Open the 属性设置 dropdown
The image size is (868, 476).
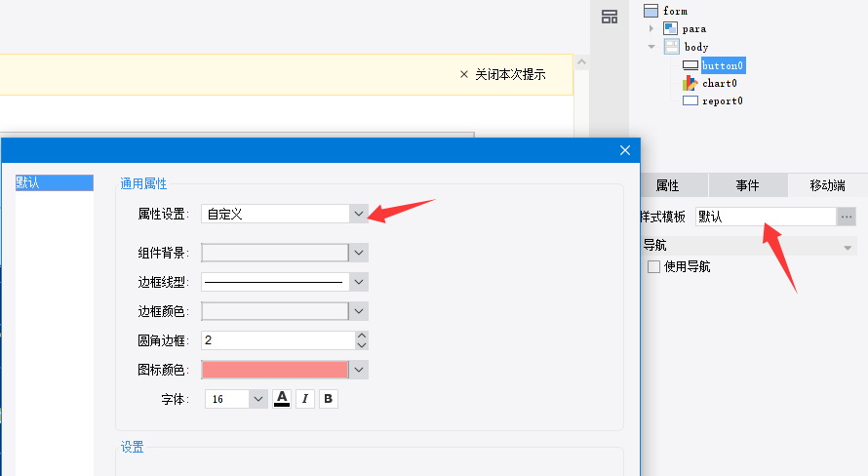coord(359,214)
